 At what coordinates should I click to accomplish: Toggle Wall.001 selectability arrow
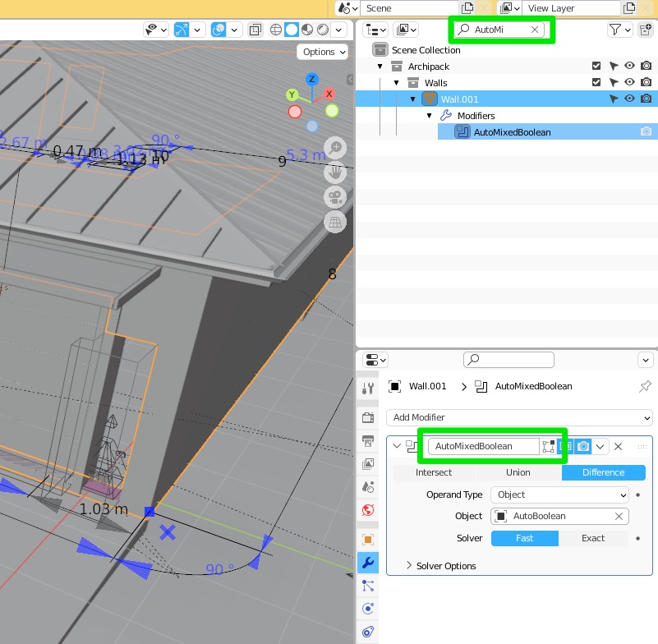pyautogui.click(x=614, y=99)
